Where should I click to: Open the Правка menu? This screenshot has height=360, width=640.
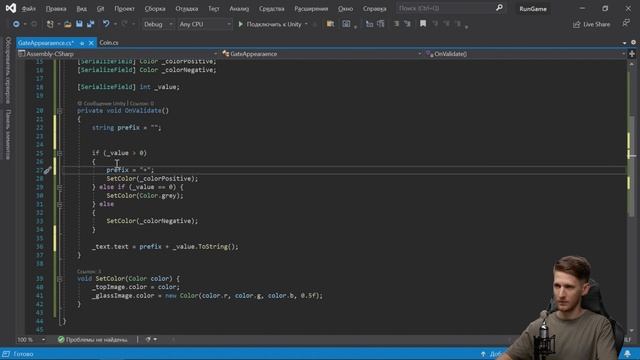click(x=56, y=9)
